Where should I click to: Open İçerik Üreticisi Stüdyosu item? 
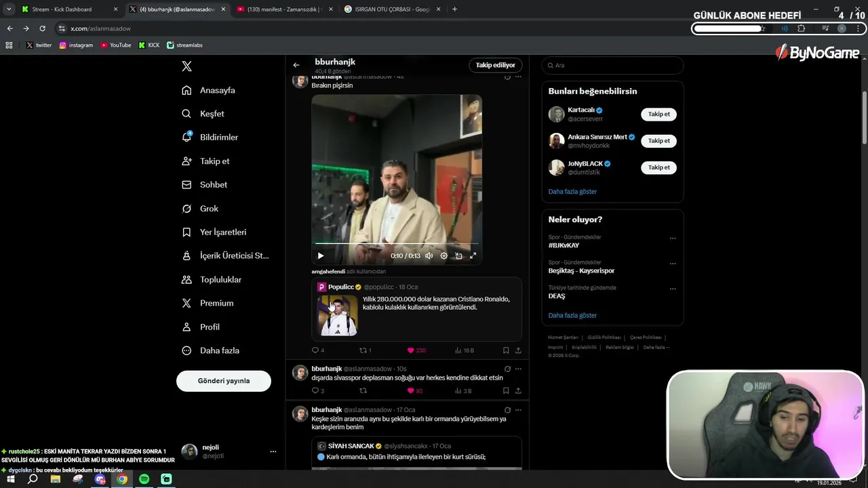pos(226,256)
